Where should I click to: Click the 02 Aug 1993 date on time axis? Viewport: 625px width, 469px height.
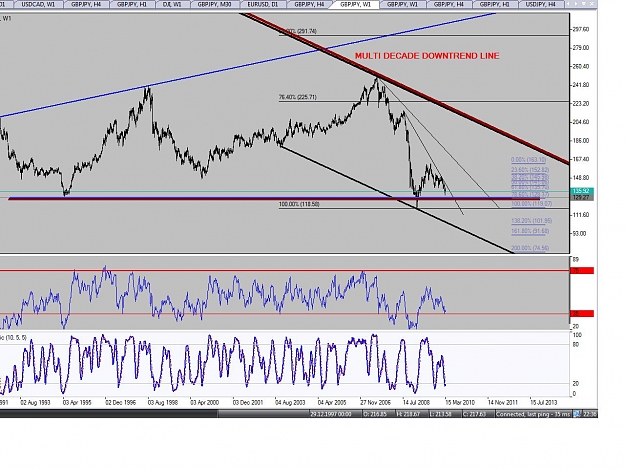click(x=35, y=402)
